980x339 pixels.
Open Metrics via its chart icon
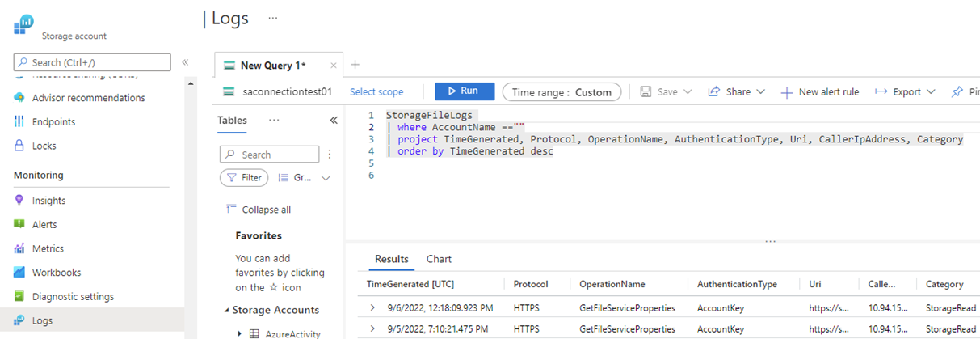[19, 249]
